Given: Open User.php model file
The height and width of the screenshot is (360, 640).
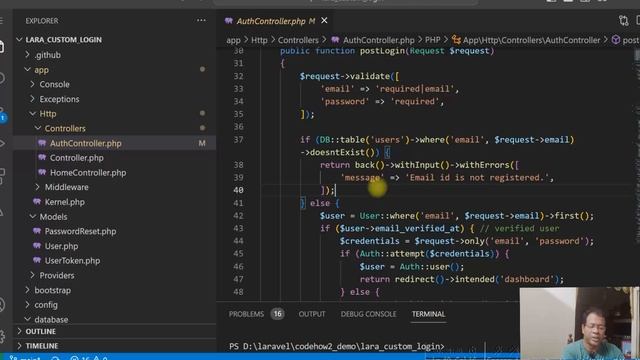Looking at the screenshot, I should click(x=61, y=246).
